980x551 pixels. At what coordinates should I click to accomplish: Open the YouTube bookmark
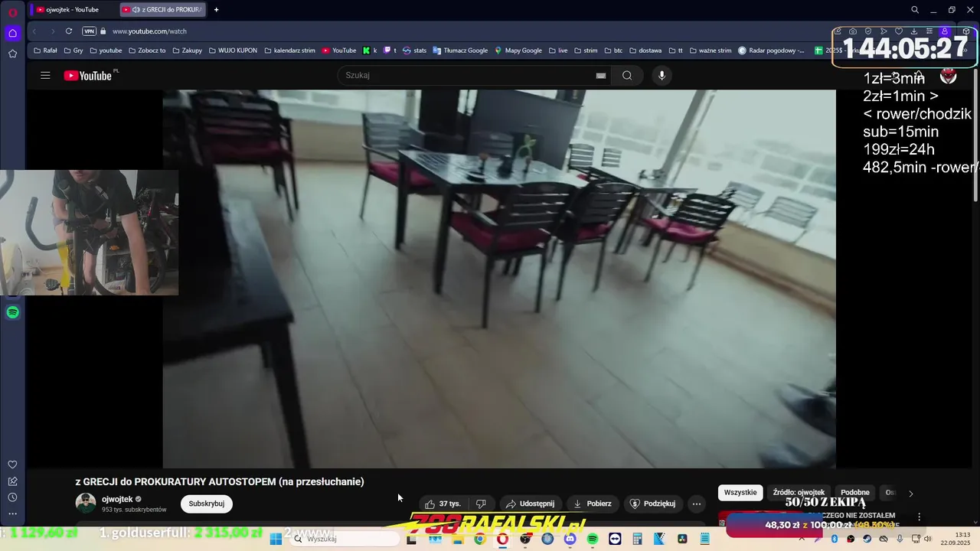[x=339, y=51]
